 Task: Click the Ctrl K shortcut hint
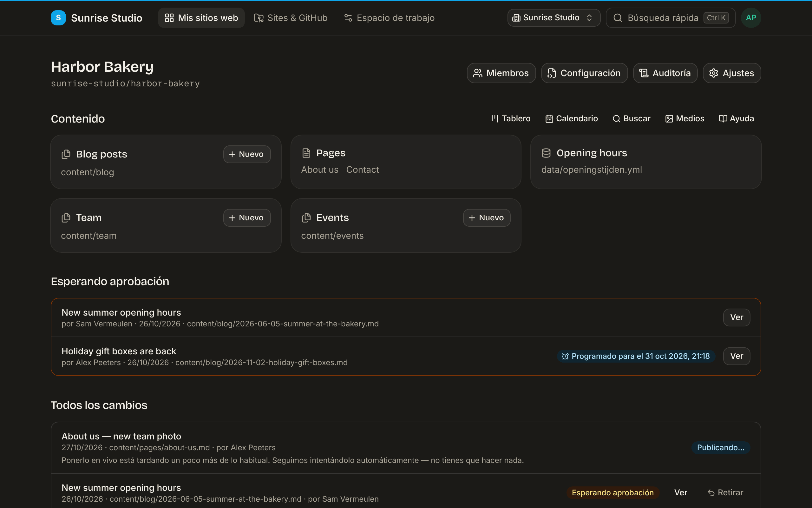(x=716, y=18)
